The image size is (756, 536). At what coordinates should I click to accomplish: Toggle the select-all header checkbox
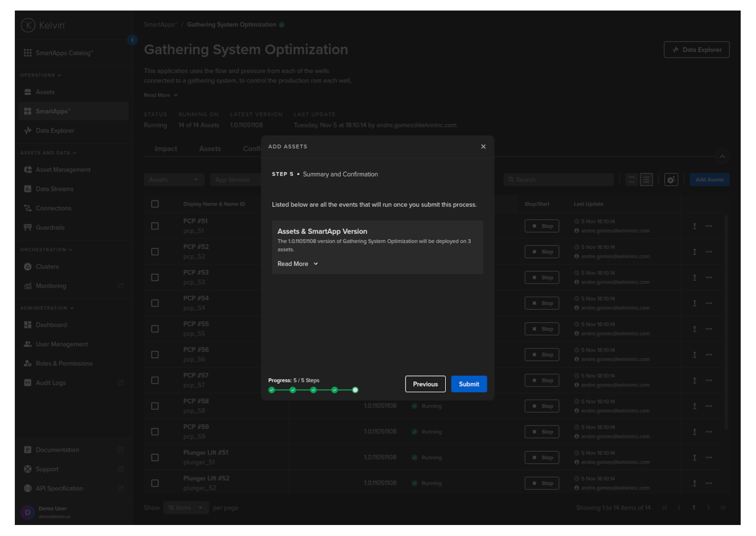click(x=155, y=204)
